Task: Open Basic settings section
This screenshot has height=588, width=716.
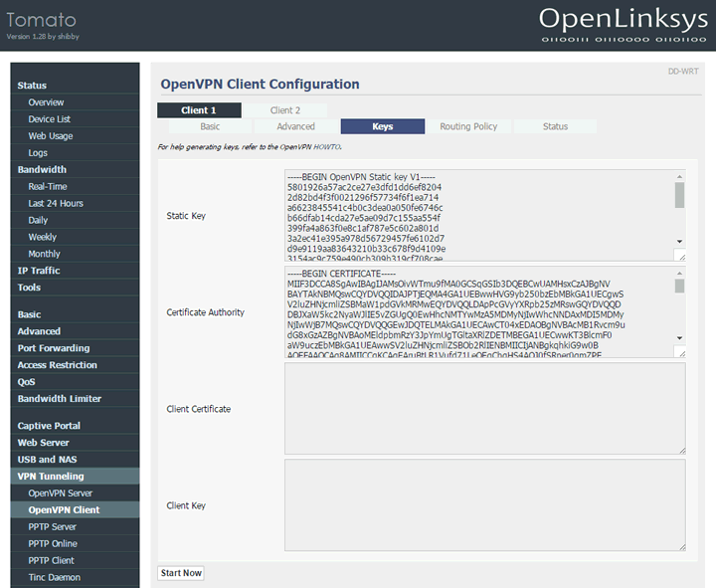Action: 75,314
